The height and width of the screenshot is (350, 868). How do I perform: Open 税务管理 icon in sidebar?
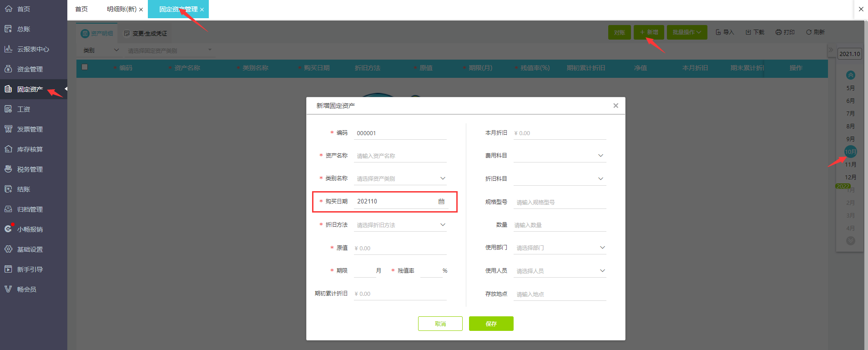pyautogui.click(x=8, y=169)
